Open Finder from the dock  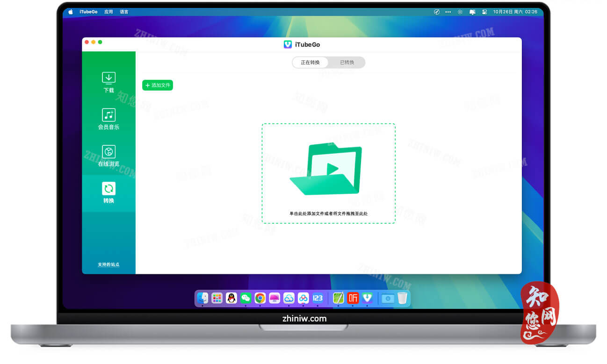tap(202, 298)
